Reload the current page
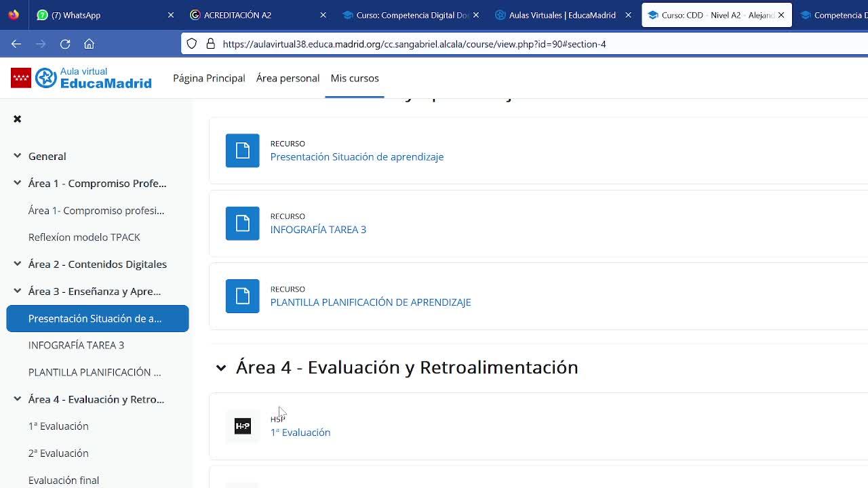This screenshot has height=488, width=868. 65,44
